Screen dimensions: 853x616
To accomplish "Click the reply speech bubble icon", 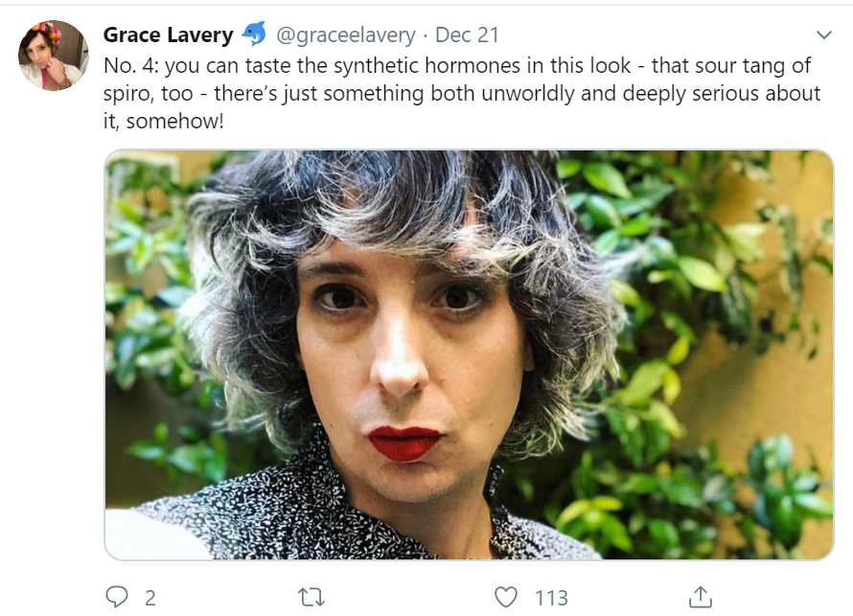I will (117, 597).
